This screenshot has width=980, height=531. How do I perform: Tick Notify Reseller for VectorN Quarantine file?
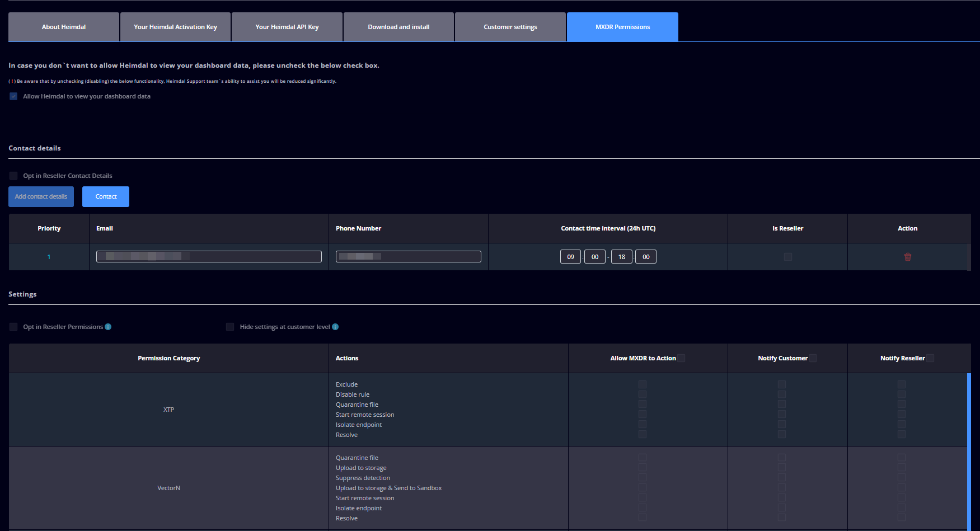pos(902,458)
